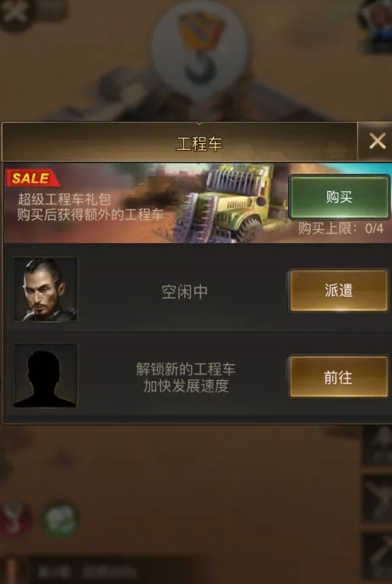Dispatch the idle vehicle with 派遣
This screenshot has width=392, height=584.
point(339,291)
